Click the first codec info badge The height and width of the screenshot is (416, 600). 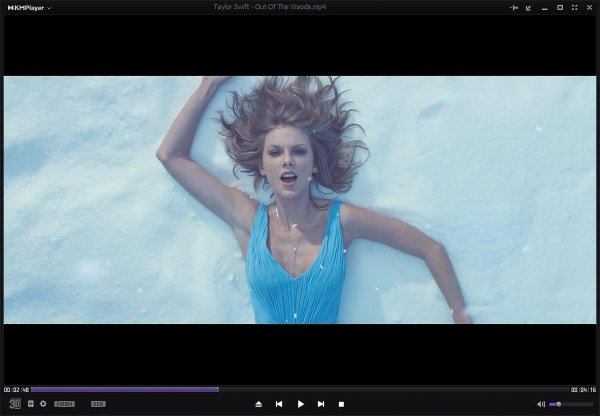(64, 404)
